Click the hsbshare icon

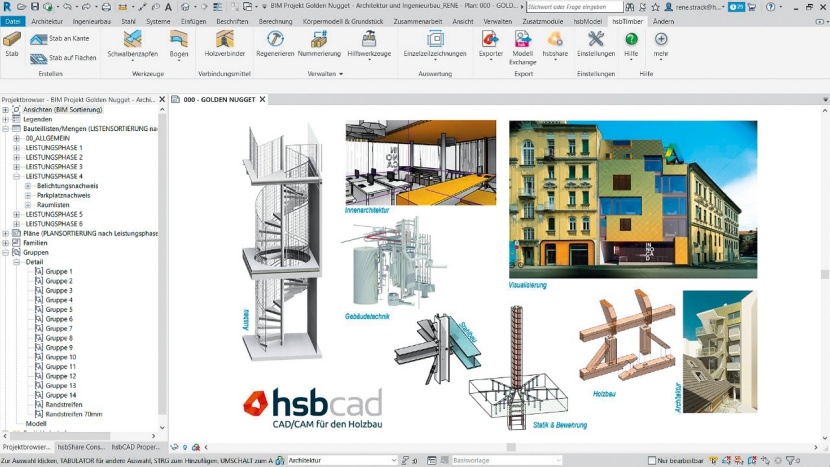pyautogui.click(x=553, y=39)
